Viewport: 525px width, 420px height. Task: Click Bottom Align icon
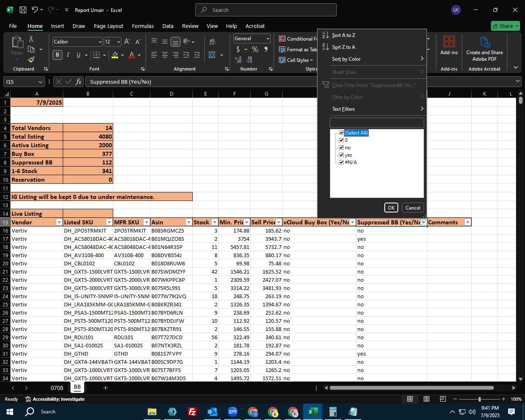point(176,41)
